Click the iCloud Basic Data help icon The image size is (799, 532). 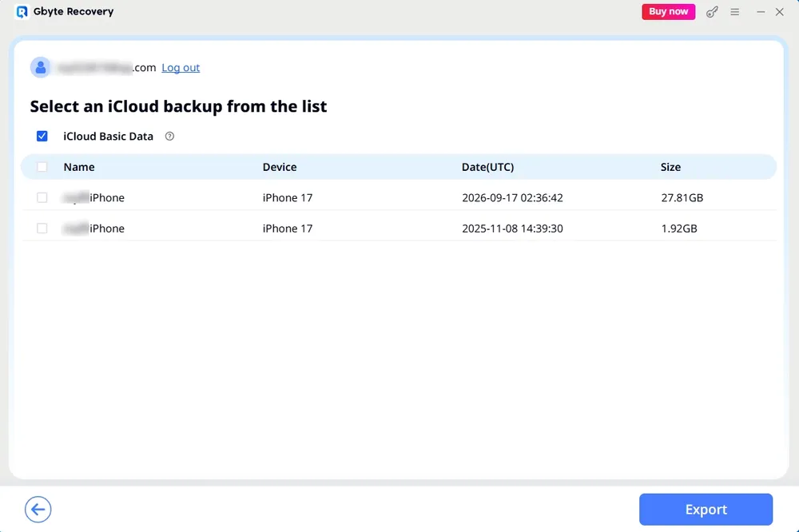click(x=169, y=136)
